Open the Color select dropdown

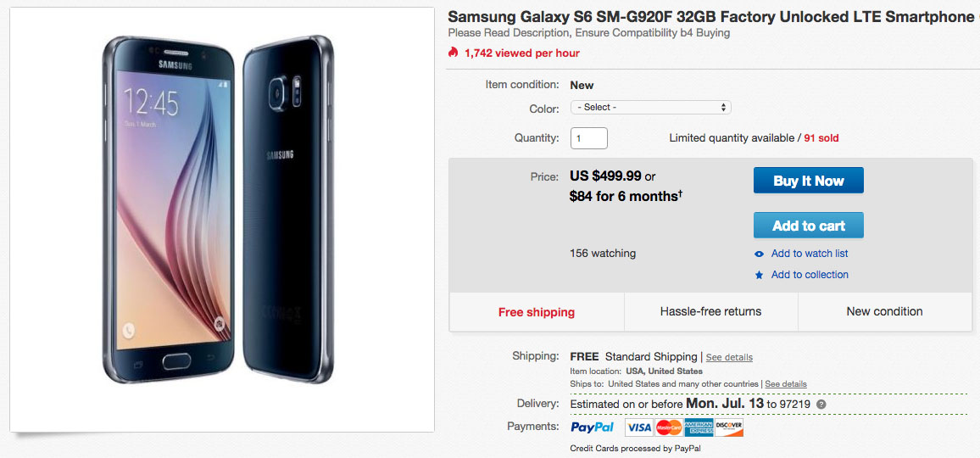click(x=650, y=108)
